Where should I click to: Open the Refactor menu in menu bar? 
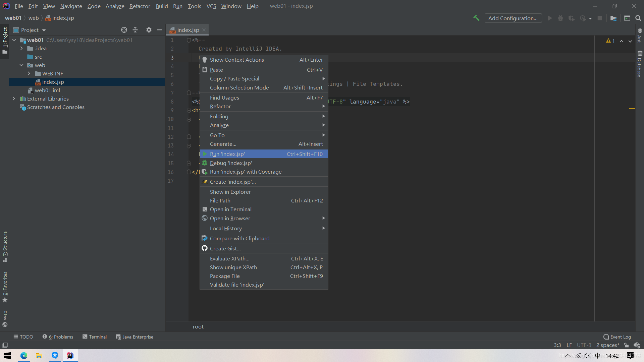click(x=140, y=6)
